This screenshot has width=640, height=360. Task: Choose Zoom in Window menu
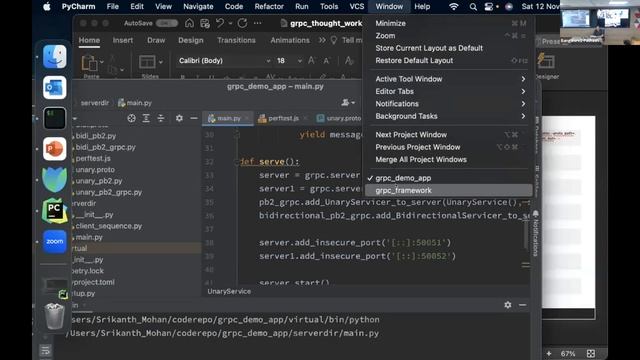[x=449, y=36]
